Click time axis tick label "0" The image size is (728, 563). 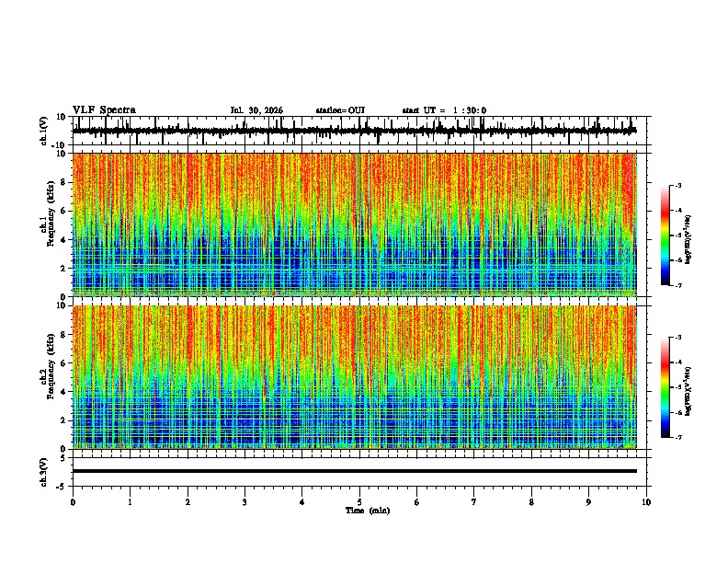pyautogui.click(x=73, y=502)
